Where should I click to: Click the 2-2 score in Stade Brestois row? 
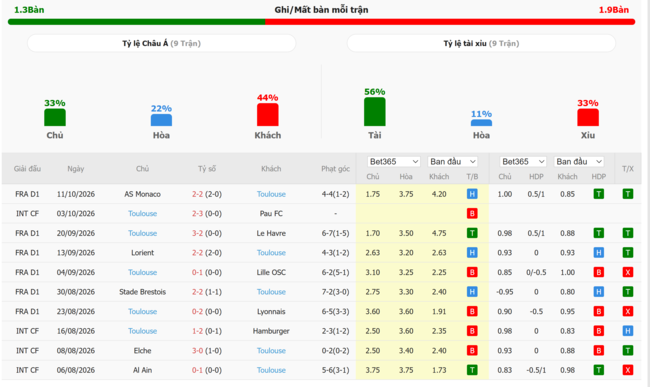click(197, 292)
